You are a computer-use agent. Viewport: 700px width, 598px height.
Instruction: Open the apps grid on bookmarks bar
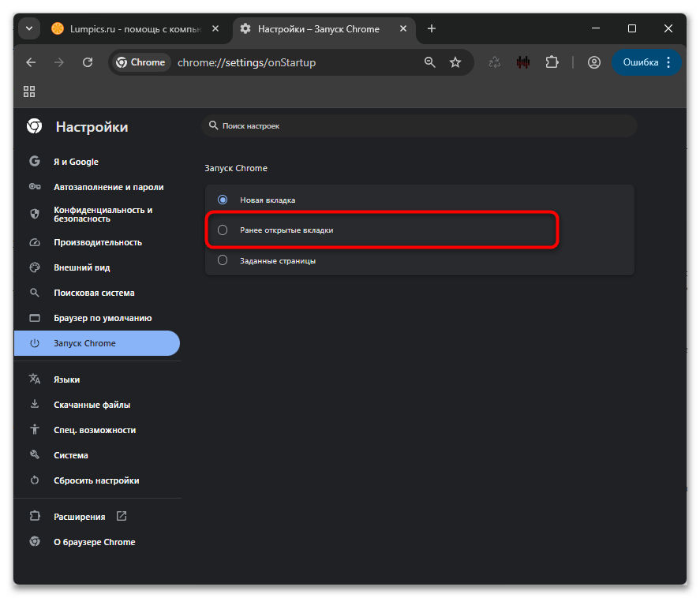(29, 92)
